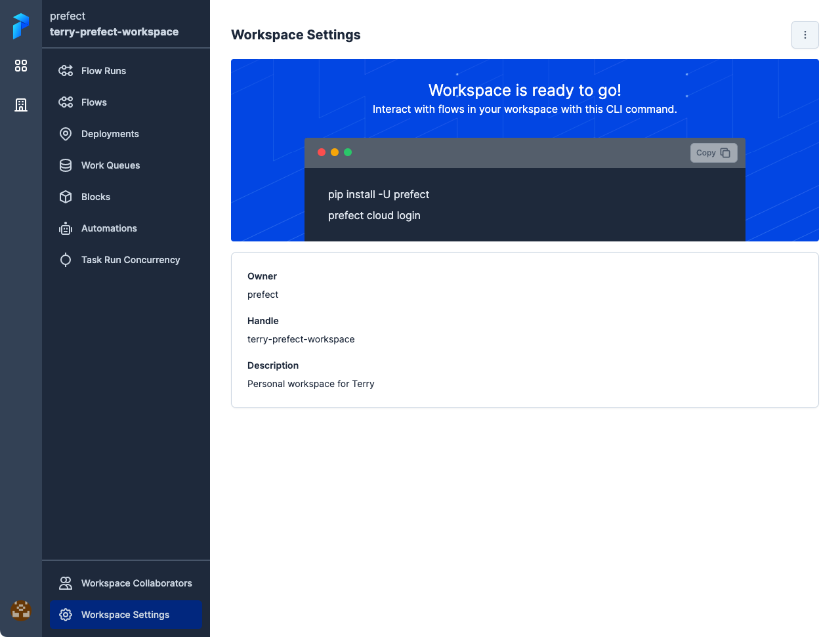Open the workspaces grid icon
The height and width of the screenshot is (637, 840).
click(21, 66)
